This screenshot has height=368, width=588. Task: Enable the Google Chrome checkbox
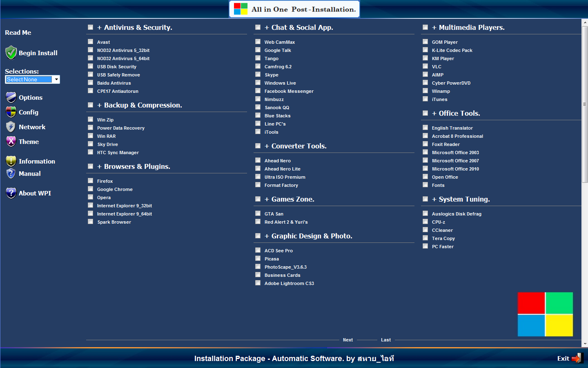[x=91, y=189]
